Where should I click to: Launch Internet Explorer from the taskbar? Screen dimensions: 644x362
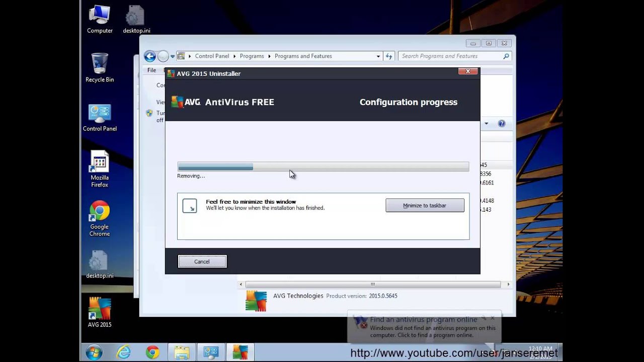coord(123,352)
